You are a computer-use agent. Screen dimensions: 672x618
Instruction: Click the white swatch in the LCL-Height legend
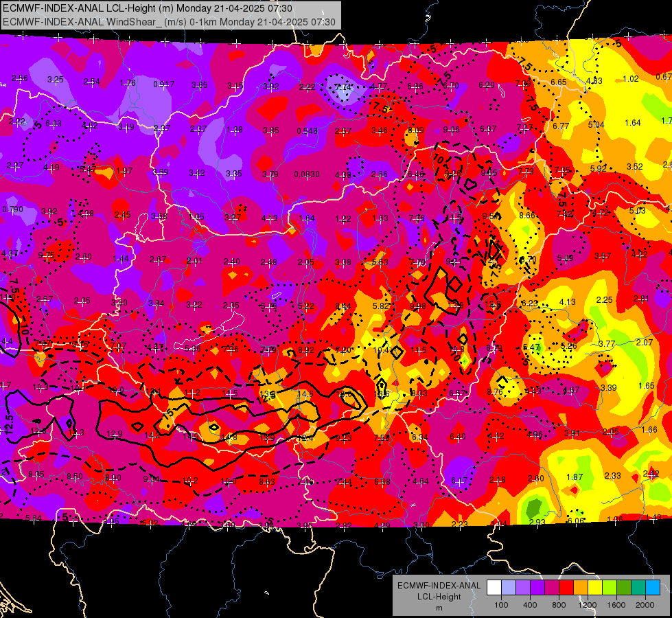tap(494, 588)
